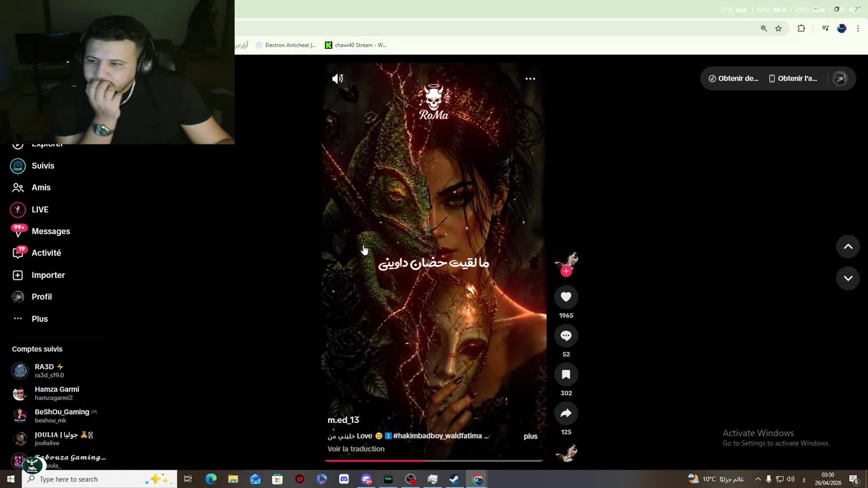Open the three-dot video options menu

(530, 79)
